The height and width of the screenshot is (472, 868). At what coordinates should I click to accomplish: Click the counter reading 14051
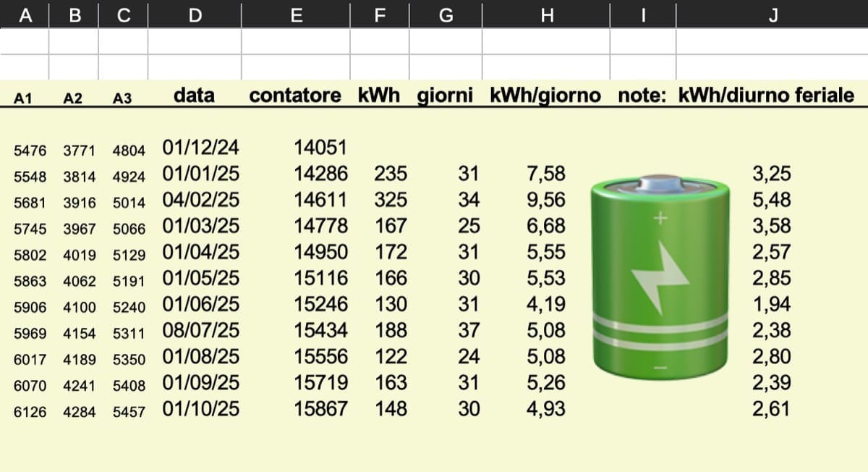320,148
